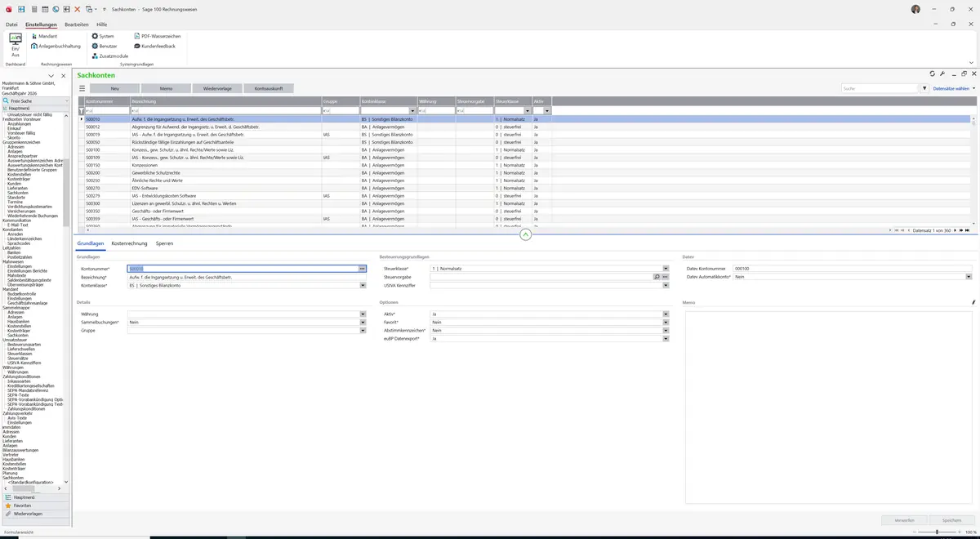Open the Favorit dropdown under Optionen
The width and height of the screenshot is (980, 539).
[x=666, y=322]
